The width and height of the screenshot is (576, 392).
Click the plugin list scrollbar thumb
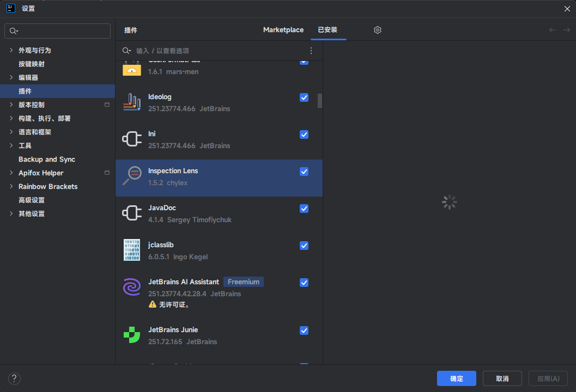(320, 101)
